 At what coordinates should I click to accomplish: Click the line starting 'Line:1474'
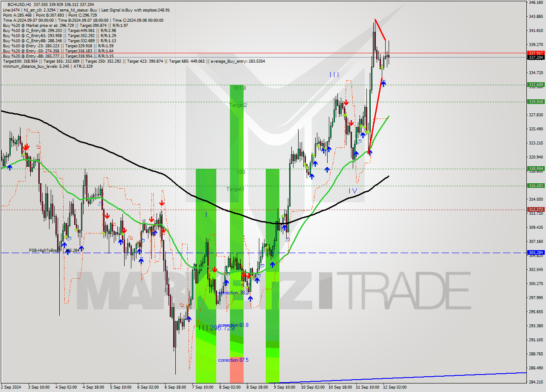point(86,10)
